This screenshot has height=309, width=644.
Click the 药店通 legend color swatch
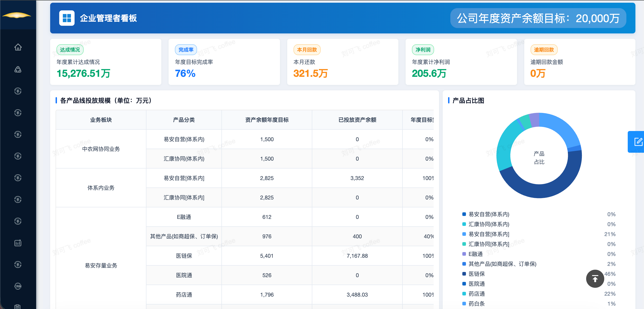point(464,294)
